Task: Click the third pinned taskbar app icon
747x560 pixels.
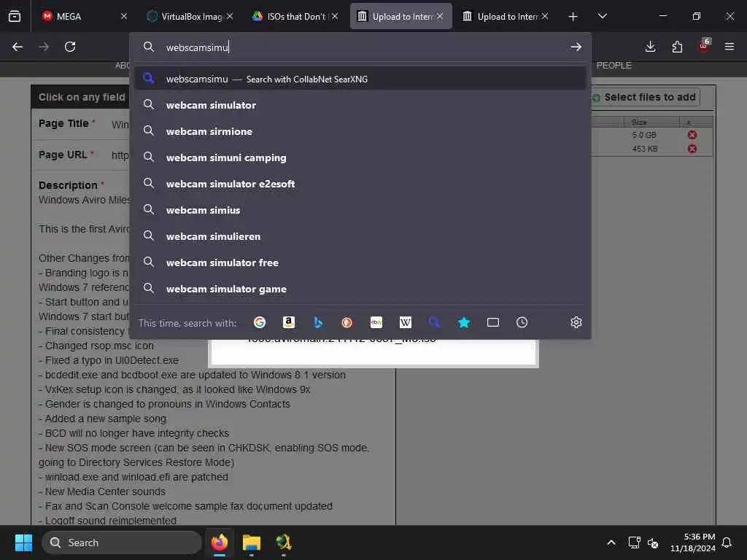Action: pyautogui.click(x=284, y=542)
